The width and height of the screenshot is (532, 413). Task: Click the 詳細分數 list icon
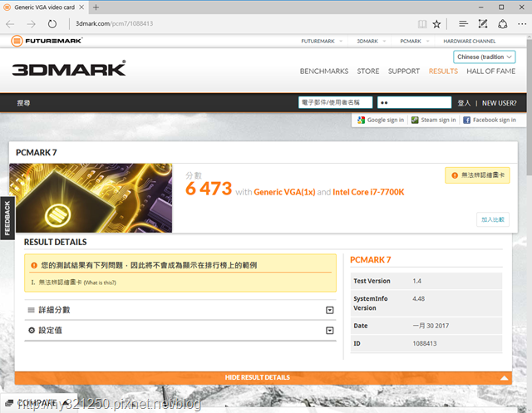[32, 310]
